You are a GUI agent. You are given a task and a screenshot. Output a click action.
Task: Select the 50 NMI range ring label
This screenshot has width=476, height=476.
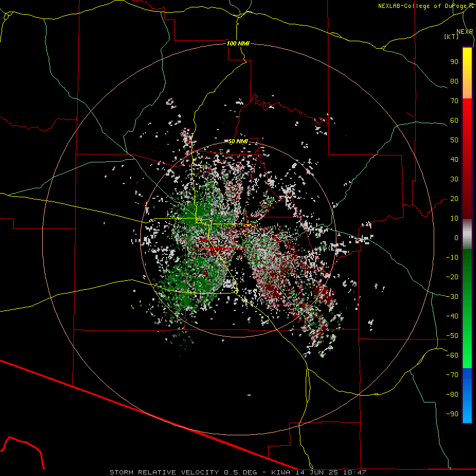[x=238, y=141]
